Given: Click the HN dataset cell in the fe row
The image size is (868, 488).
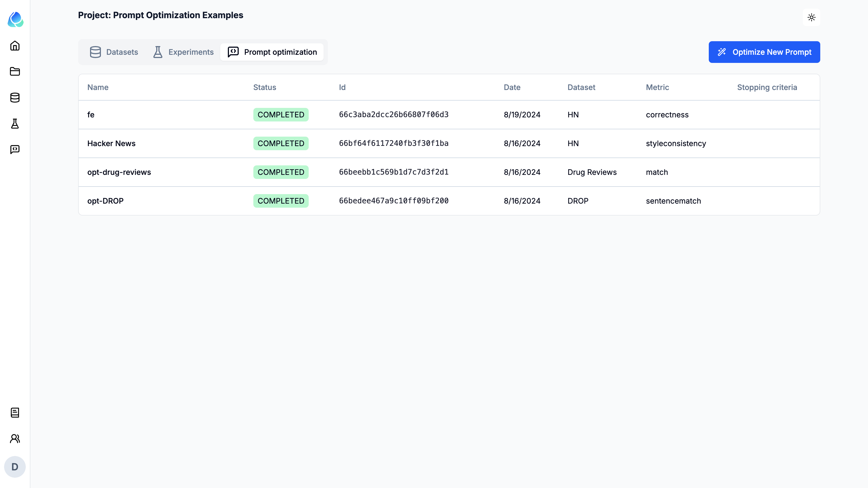Looking at the screenshot, I should [573, 114].
